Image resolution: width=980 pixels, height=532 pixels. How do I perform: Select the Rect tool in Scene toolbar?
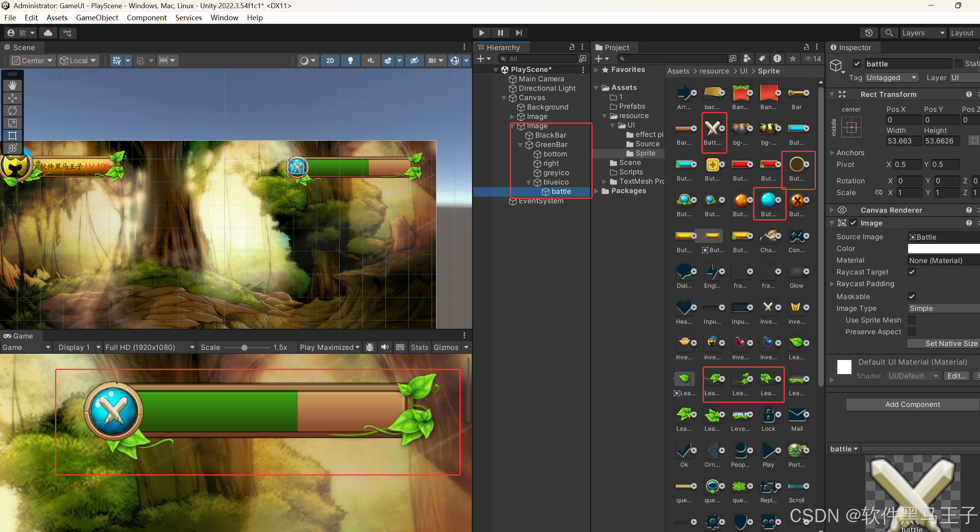(13, 136)
